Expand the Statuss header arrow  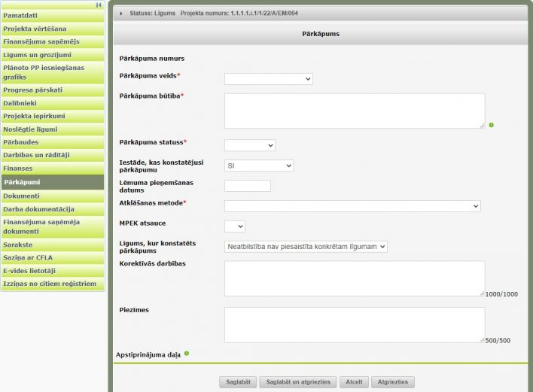tap(122, 14)
